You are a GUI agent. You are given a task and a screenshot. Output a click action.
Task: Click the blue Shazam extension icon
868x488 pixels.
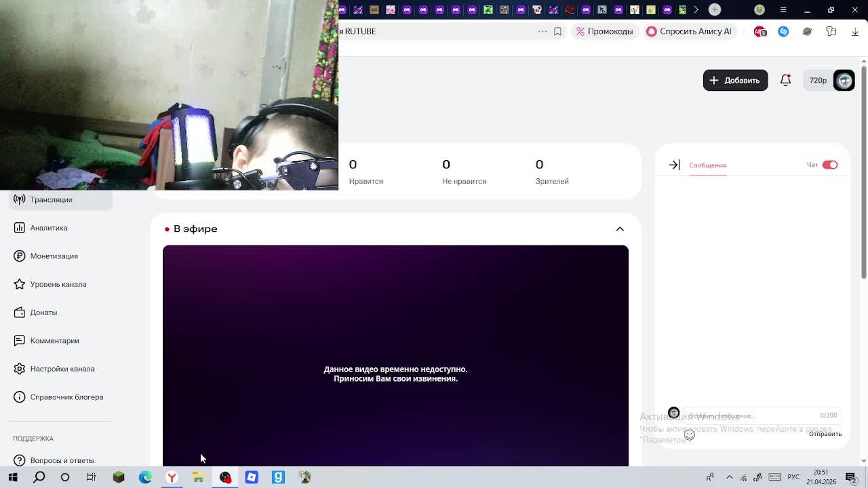(783, 31)
